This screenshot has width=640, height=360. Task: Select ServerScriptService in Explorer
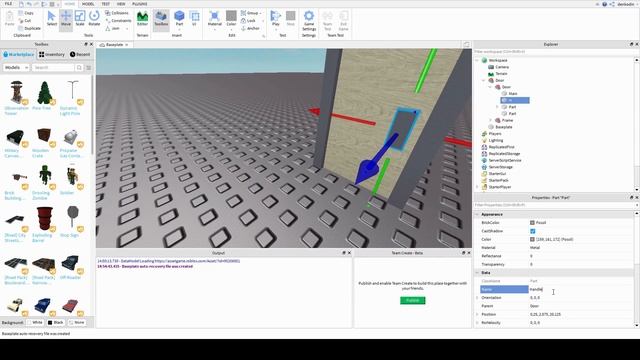coord(505,160)
